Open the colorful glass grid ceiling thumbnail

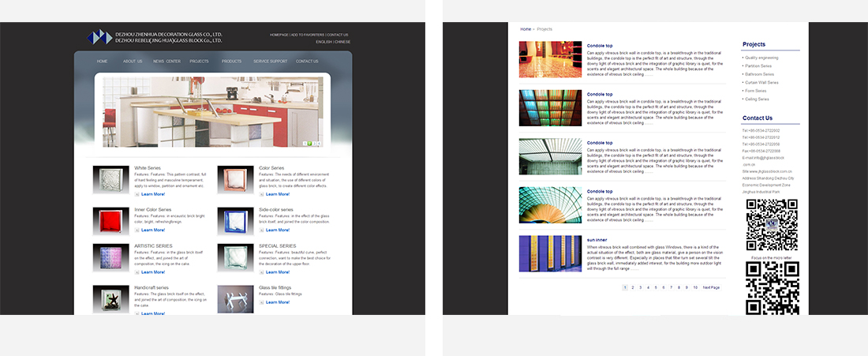coord(550,108)
